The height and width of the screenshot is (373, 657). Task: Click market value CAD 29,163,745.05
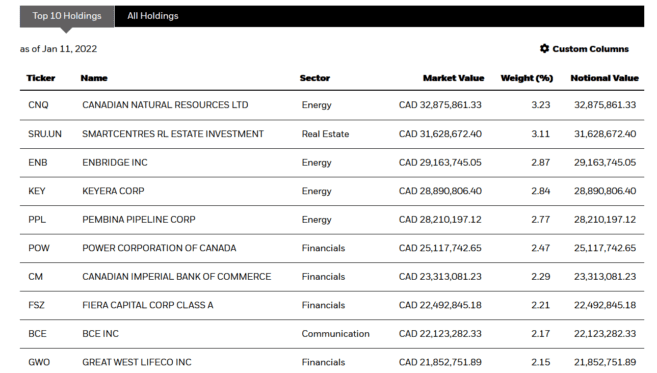coord(440,162)
